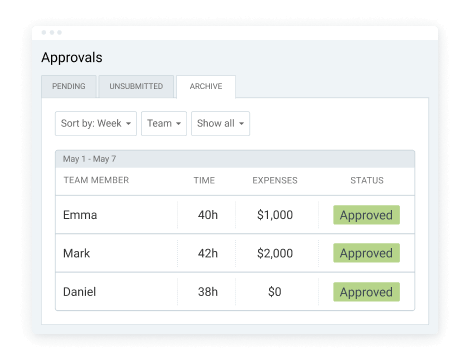This screenshot has width=470, height=360.
Task: Expand the Team filter dropdown
Action: [x=164, y=123]
